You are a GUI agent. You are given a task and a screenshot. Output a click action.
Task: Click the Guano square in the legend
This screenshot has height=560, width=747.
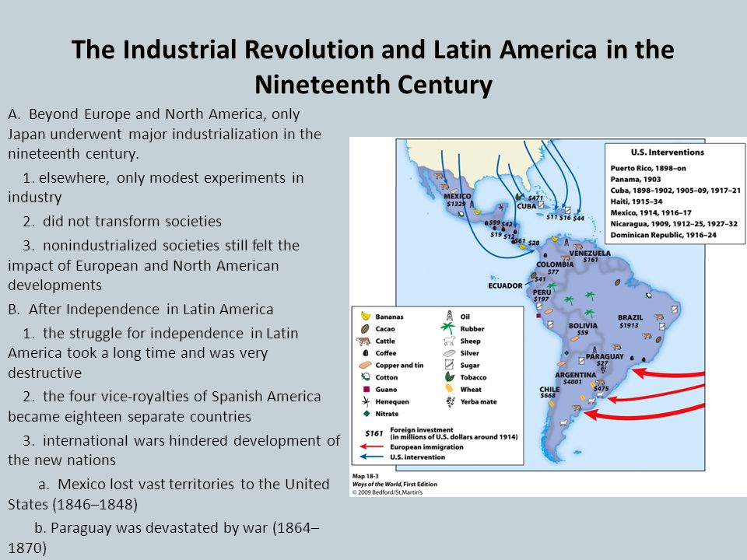click(x=366, y=390)
